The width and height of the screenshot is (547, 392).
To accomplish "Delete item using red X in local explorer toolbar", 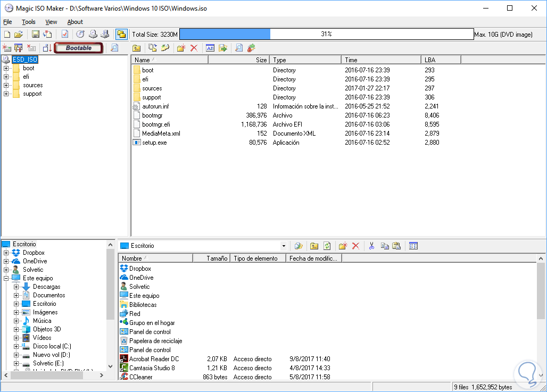I will click(355, 246).
